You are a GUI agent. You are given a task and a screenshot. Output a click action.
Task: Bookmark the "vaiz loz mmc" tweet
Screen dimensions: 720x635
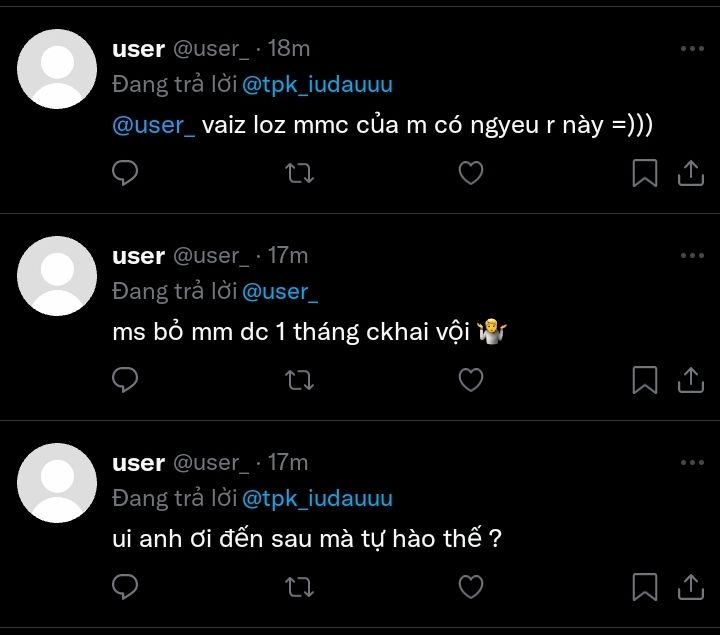coord(645,173)
